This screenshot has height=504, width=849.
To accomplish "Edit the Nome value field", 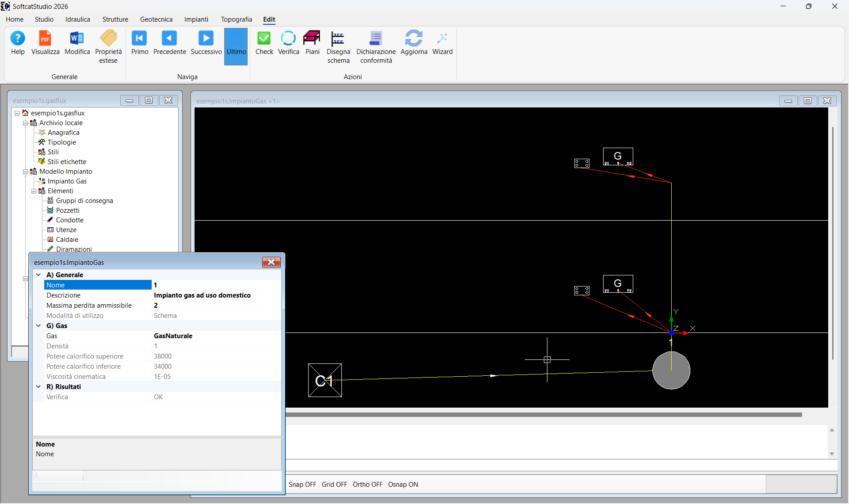I will tap(216, 285).
